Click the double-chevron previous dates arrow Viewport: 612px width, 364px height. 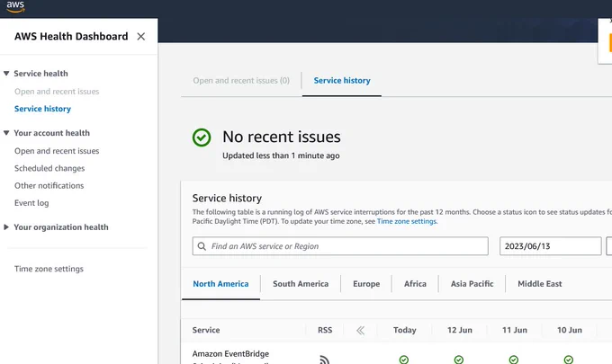tap(360, 331)
